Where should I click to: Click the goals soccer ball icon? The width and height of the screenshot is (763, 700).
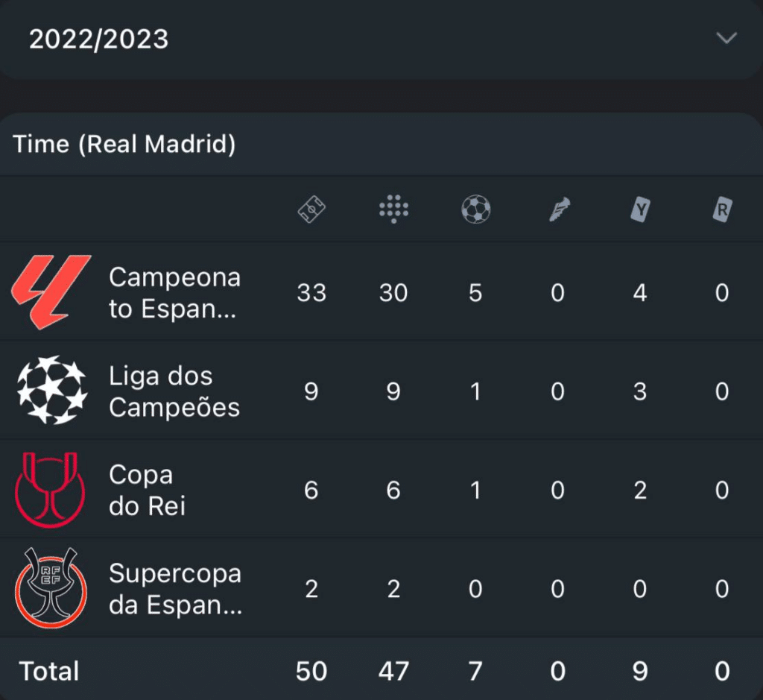click(x=475, y=209)
